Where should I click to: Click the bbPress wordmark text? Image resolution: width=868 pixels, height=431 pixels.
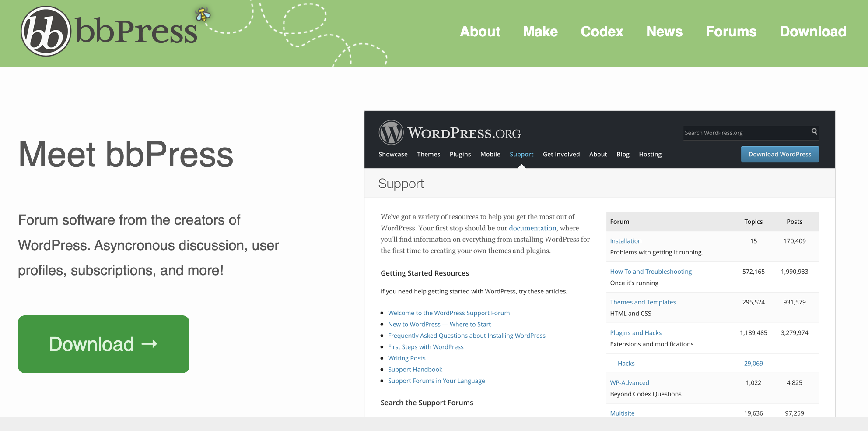coord(136,32)
